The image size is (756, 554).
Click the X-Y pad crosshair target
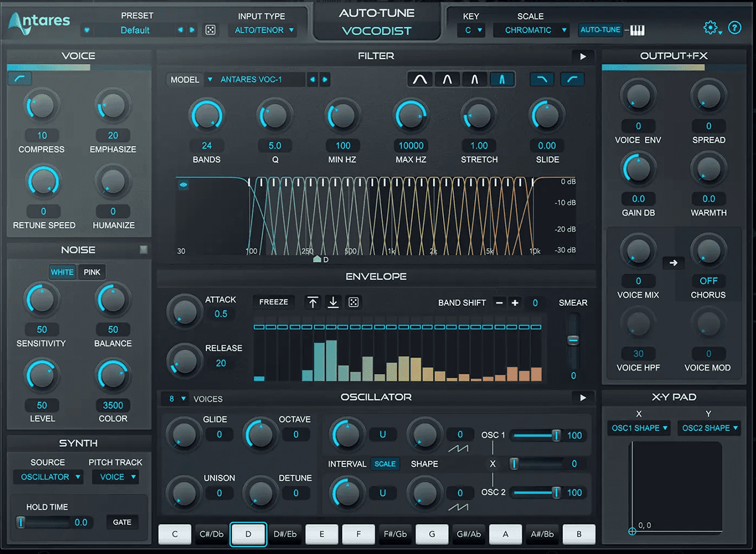(632, 531)
